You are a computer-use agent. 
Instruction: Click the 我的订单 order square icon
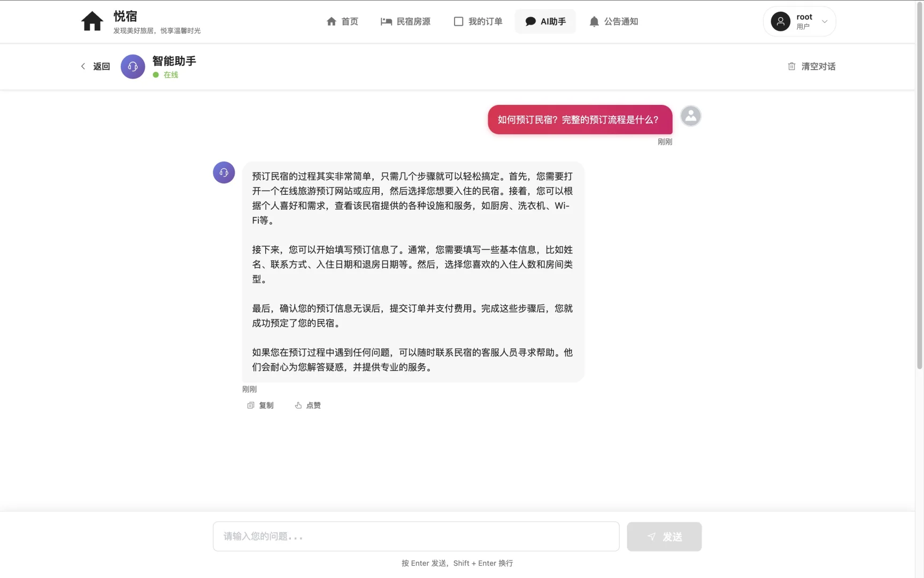[x=458, y=21]
